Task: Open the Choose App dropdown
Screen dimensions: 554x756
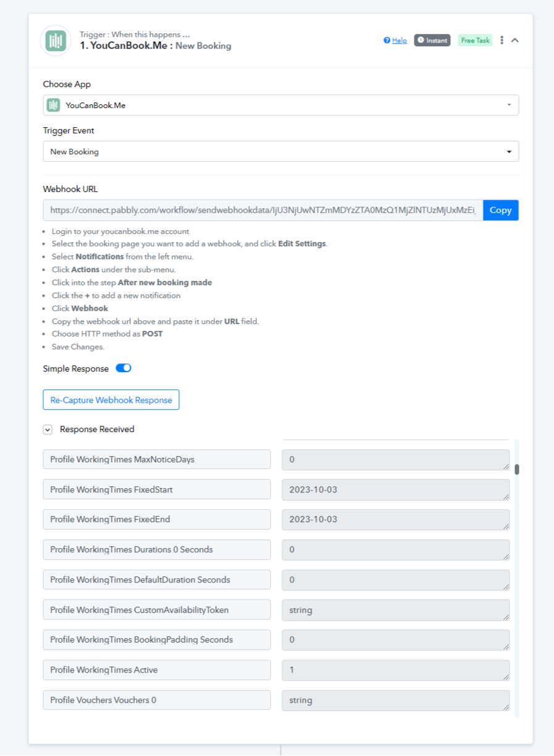Action: pos(280,105)
